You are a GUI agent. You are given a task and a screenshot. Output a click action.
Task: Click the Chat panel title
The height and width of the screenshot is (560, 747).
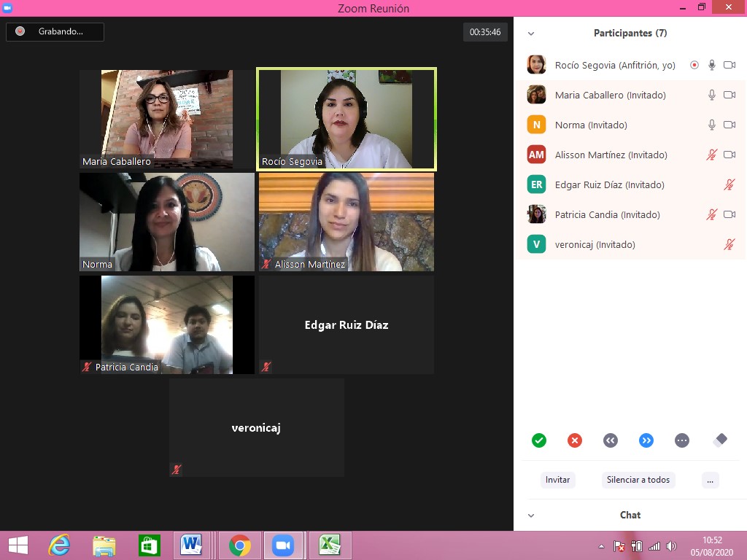pyautogui.click(x=630, y=515)
